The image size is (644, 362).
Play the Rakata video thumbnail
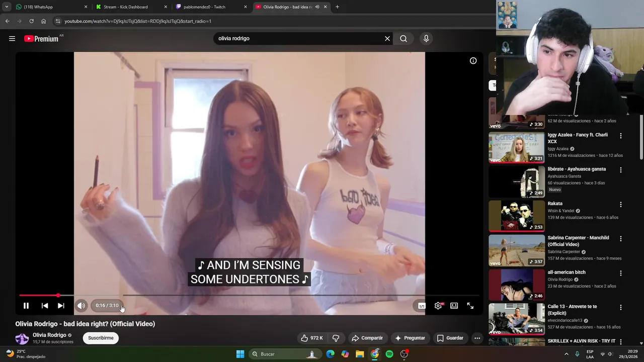tap(516, 216)
